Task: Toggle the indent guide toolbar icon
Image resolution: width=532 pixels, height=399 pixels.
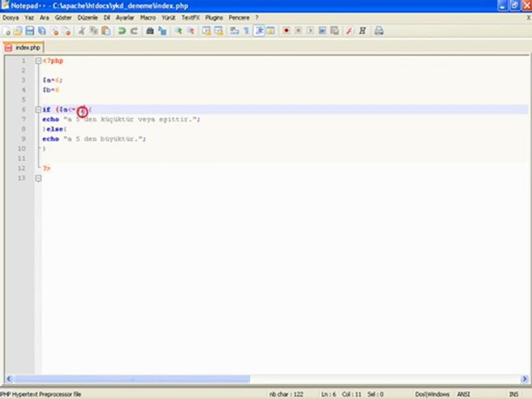Action: pyautogui.click(x=259, y=31)
